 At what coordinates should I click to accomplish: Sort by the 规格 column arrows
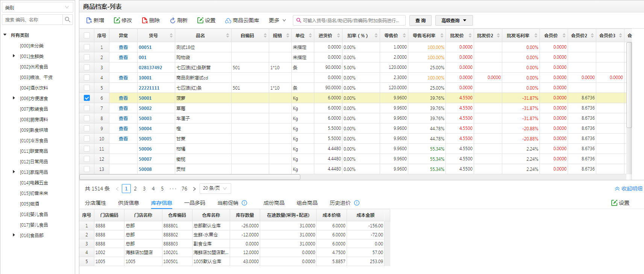[x=288, y=35]
